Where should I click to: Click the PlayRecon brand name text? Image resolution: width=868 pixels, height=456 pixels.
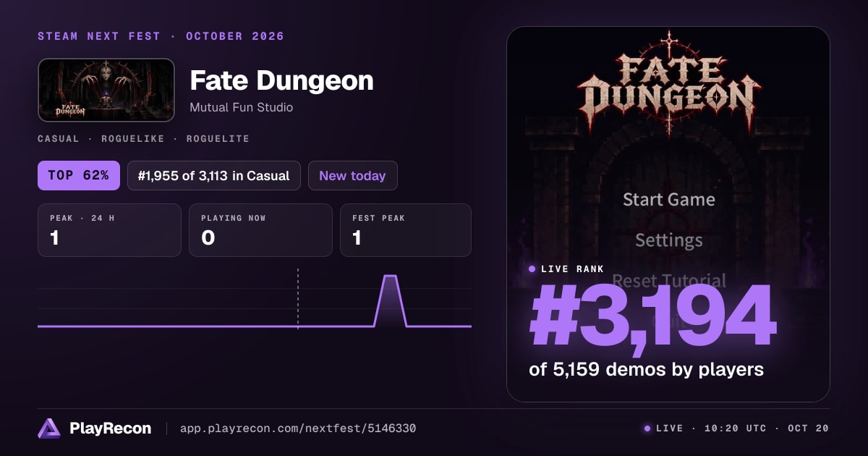coord(110,428)
